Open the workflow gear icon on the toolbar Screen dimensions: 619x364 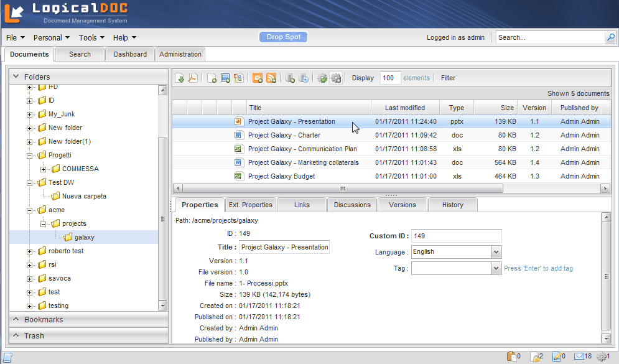click(x=322, y=77)
